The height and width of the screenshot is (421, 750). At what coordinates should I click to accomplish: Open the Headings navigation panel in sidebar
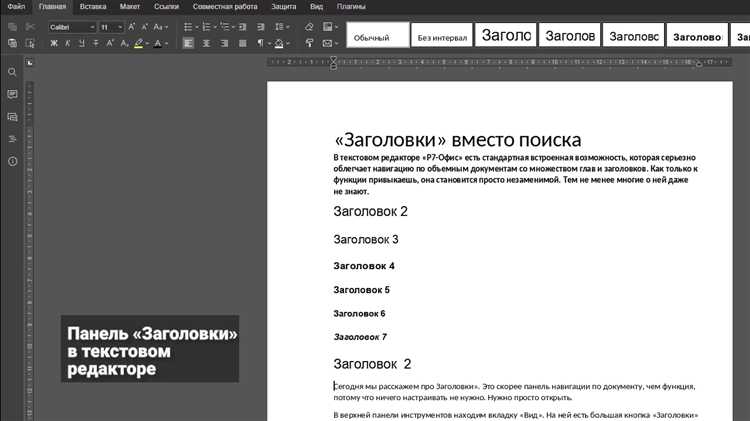click(12, 139)
